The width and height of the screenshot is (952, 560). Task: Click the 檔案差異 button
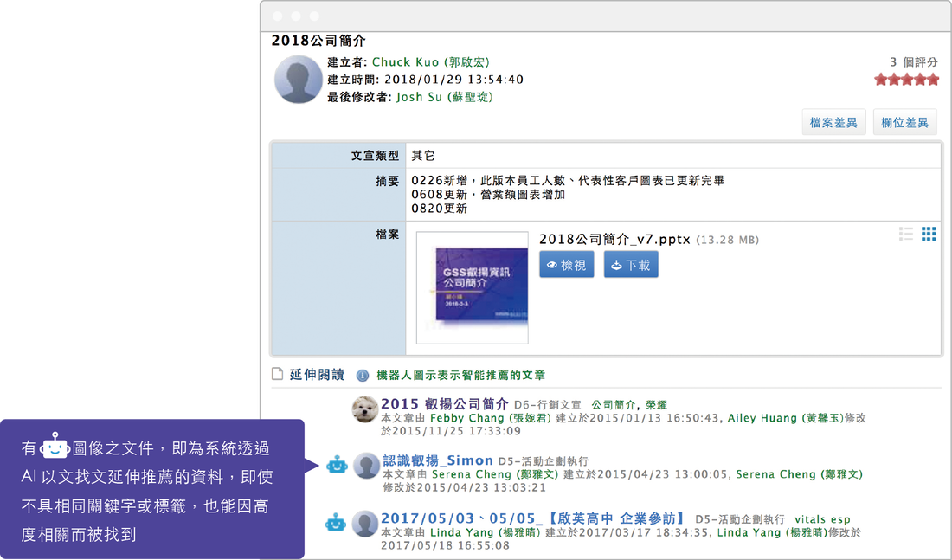[833, 123]
